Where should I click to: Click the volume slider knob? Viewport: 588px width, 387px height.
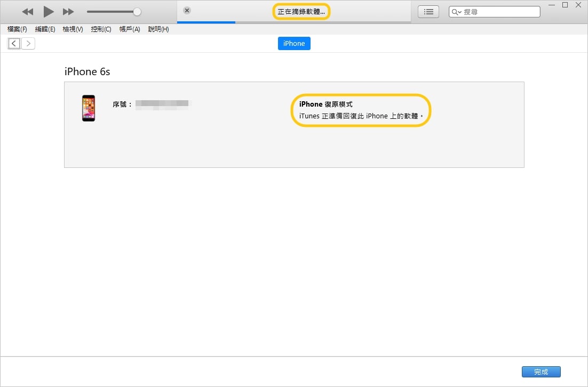137,12
